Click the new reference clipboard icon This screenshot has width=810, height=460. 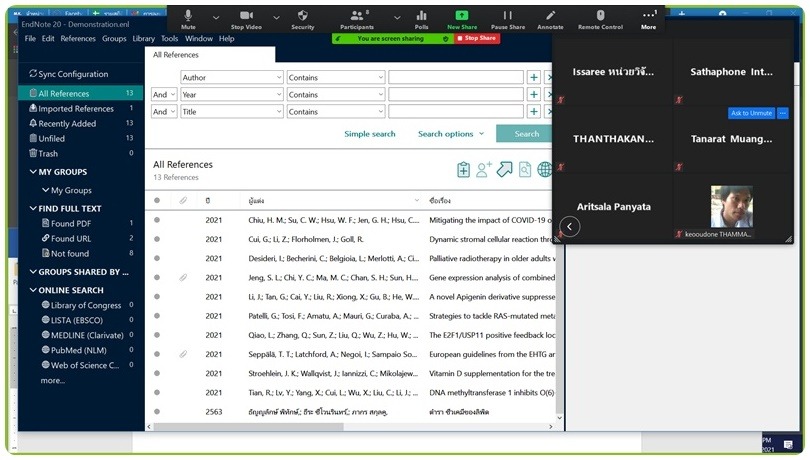coord(463,170)
